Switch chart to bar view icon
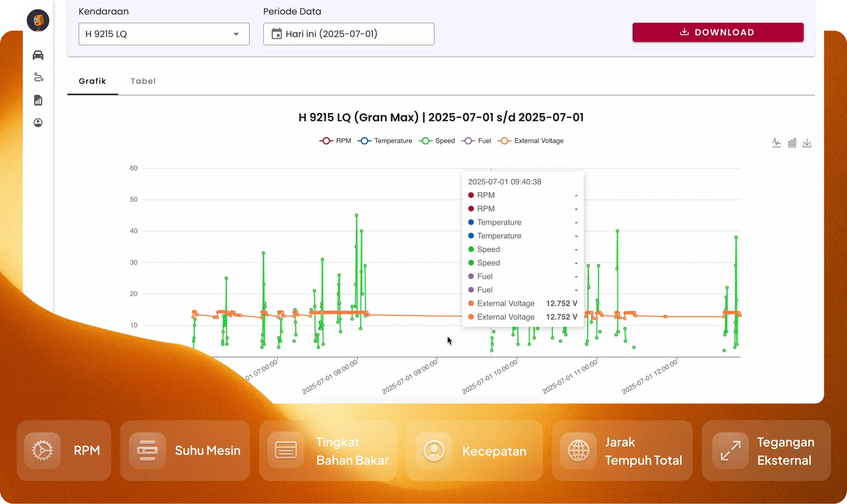This screenshot has height=504, width=847. [x=792, y=142]
